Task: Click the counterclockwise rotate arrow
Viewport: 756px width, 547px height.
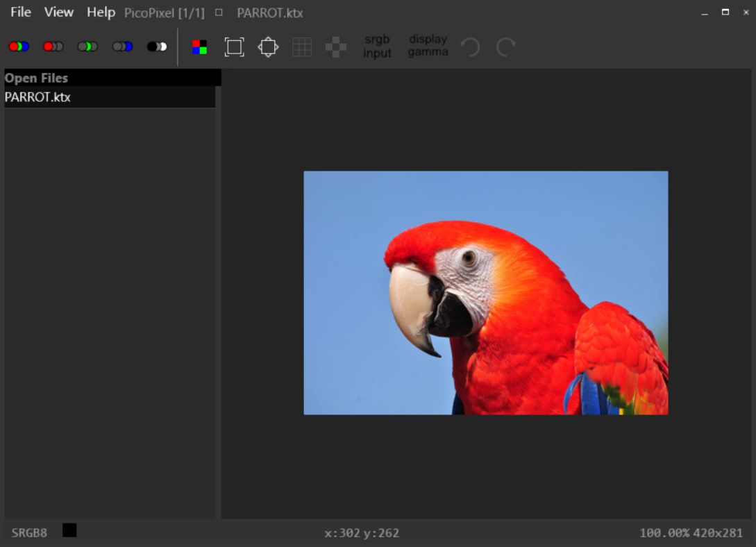Action: [471, 47]
